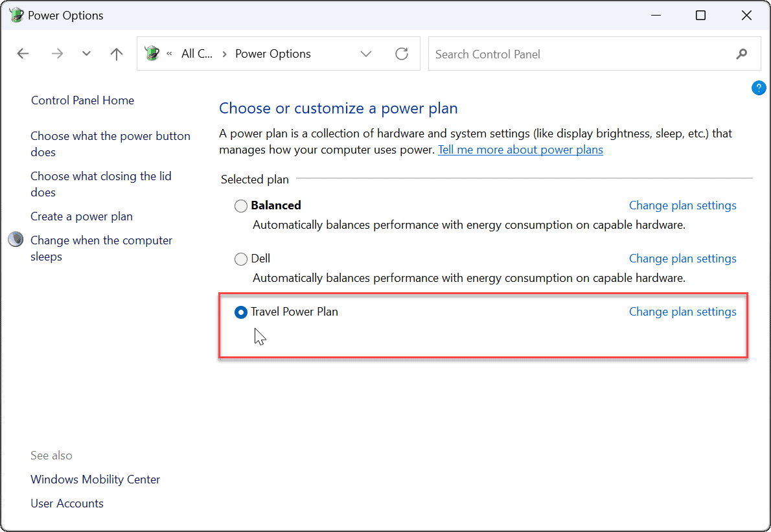Click the Back navigation arrow
Screen dimensions: 771x532
click(23, 54)
